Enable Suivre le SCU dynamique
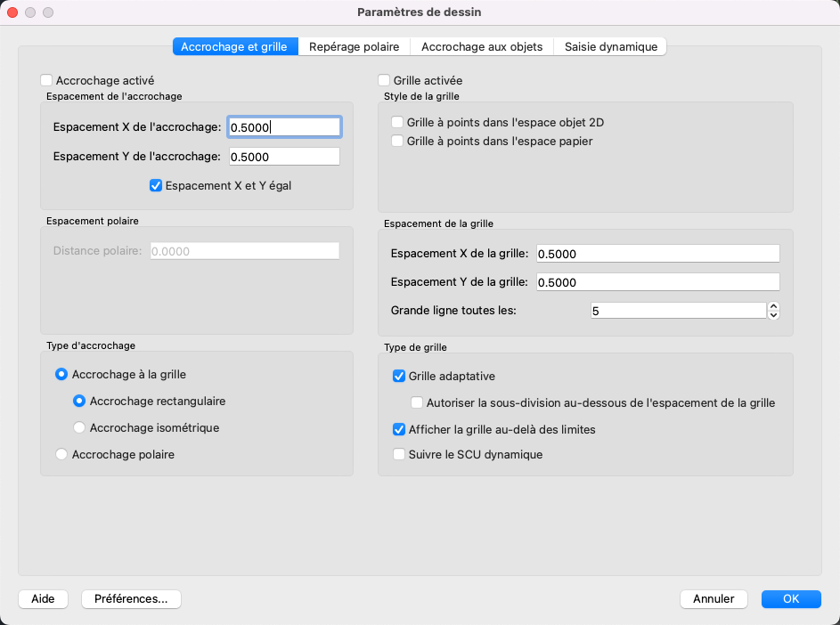 pyautogui.click(x=399, y=454)
